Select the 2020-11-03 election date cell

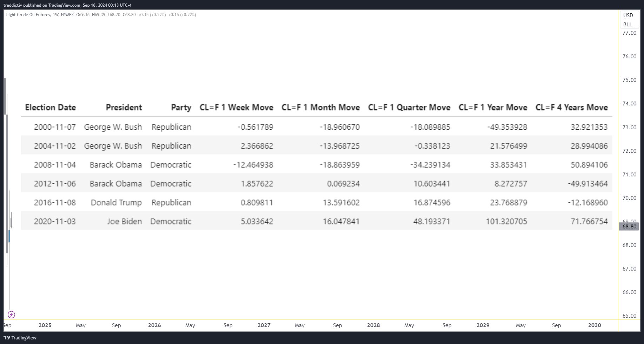point(55,221)
